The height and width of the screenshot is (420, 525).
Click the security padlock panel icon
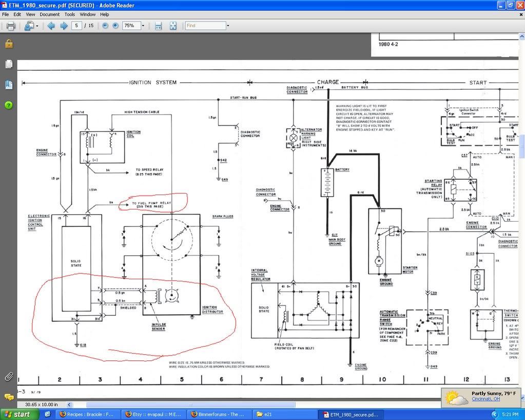point(9,44)
